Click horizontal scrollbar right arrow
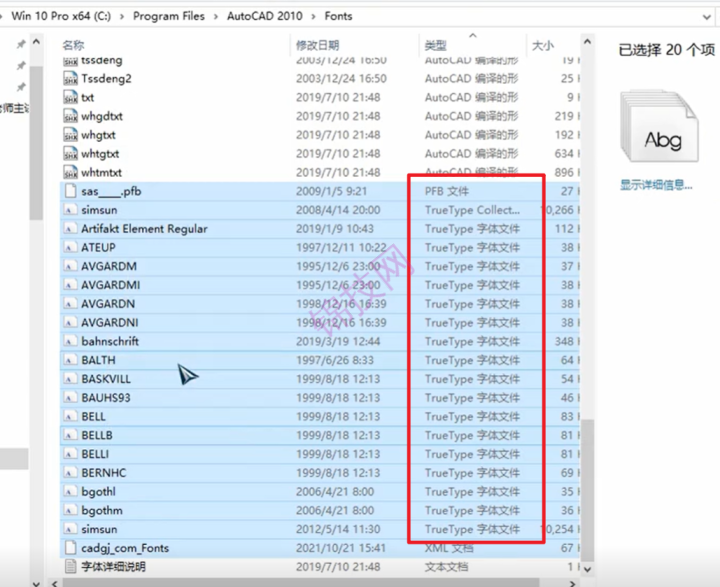 [572, 583]
